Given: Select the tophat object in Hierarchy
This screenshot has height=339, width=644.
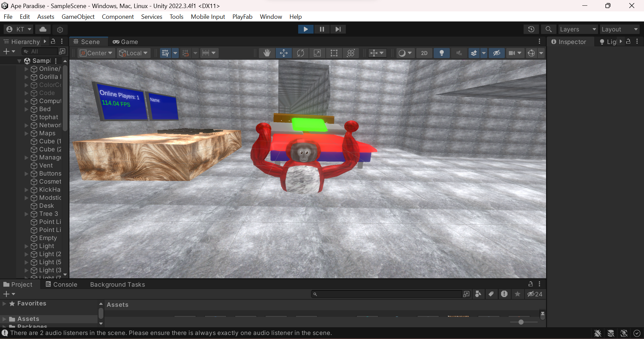Looking at the screenshot, I should point(48,117).
